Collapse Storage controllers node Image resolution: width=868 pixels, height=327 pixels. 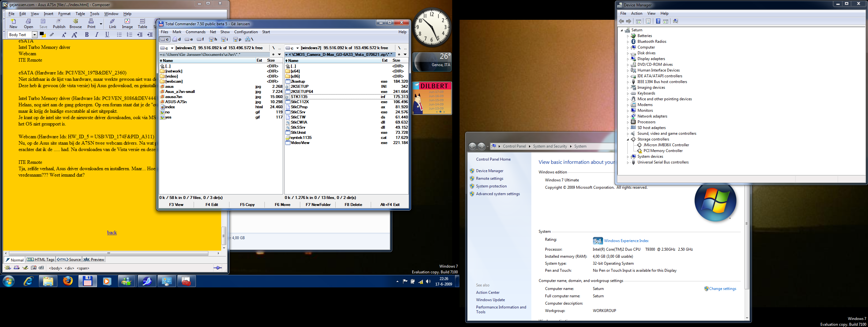pyautogui.click(x=628, y=140)
